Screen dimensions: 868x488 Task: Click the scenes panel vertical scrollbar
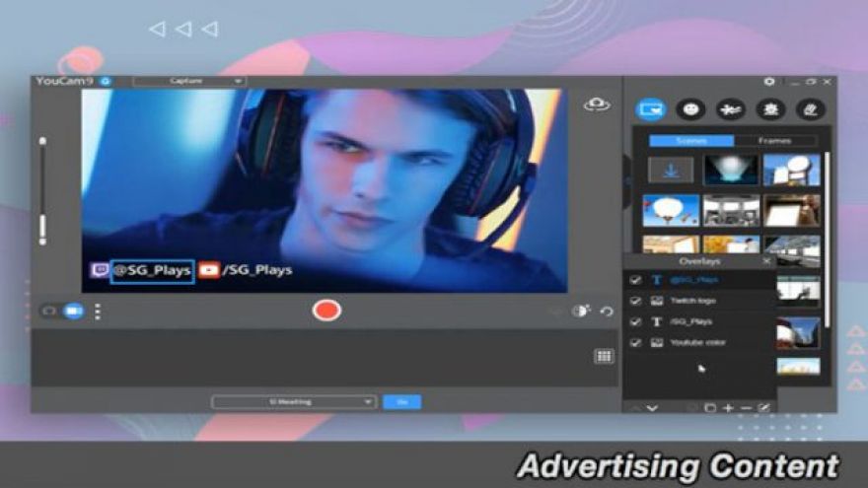click(827, 239)
